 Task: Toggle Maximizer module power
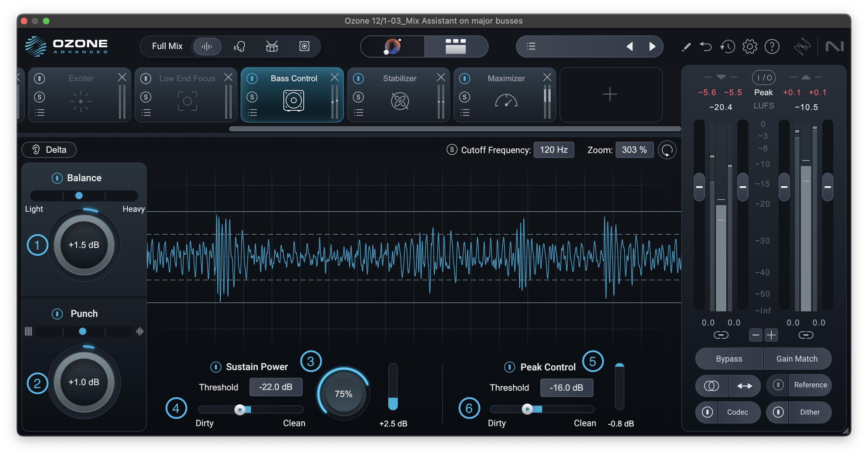pyautogui.click(x=465, y=78)
